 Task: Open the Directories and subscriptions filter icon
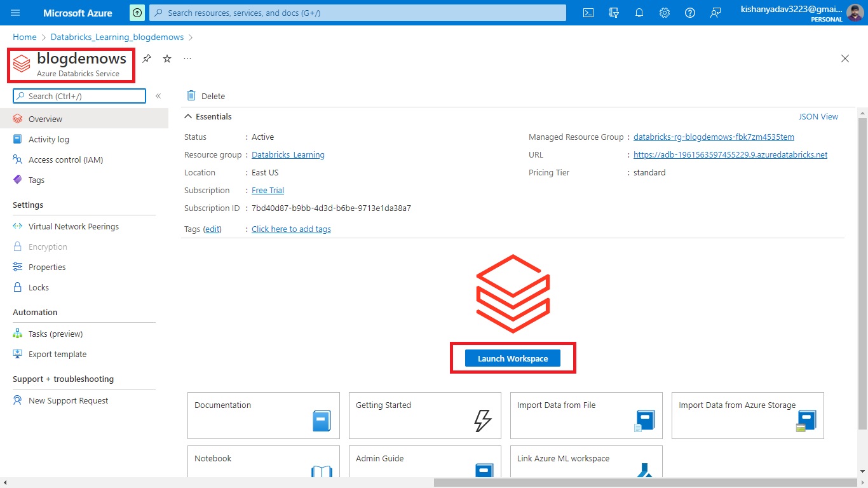click(614, 13)
